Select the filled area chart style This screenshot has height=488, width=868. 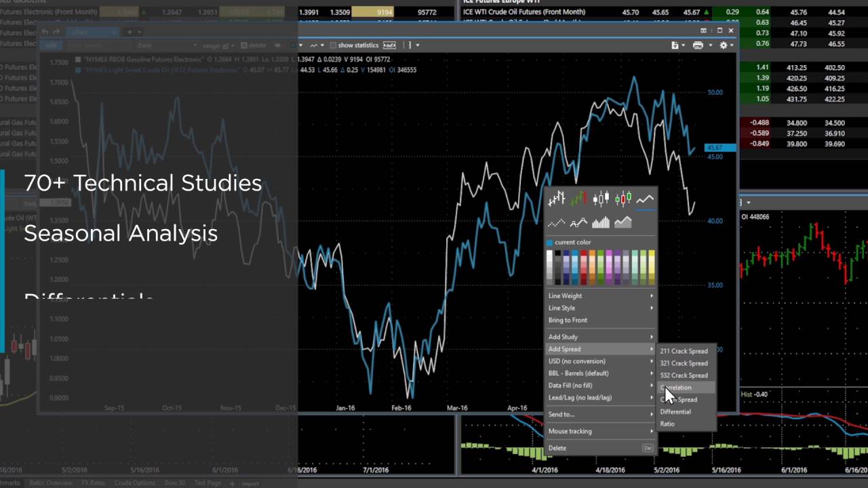tap(623, 222)
